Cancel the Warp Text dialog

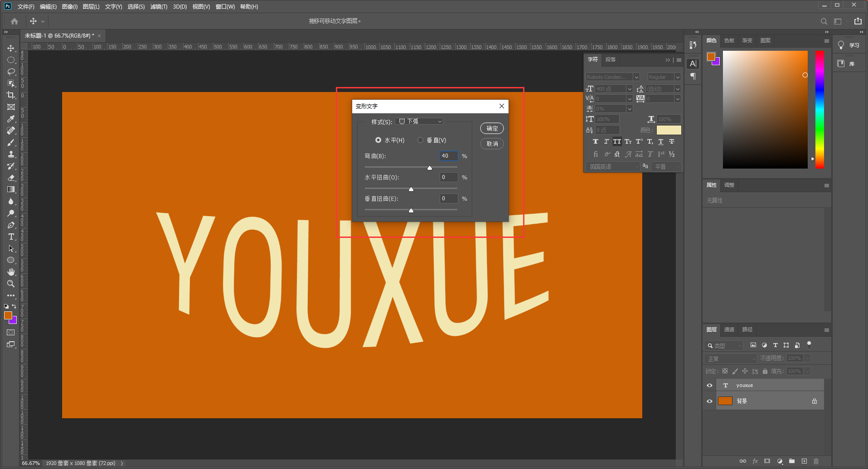[x=492, y=144]
